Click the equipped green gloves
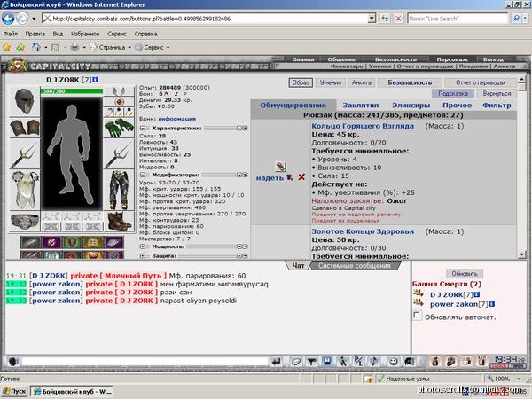Image resolution: width=532 pixels, height=399 pixels. coord(119,128)
